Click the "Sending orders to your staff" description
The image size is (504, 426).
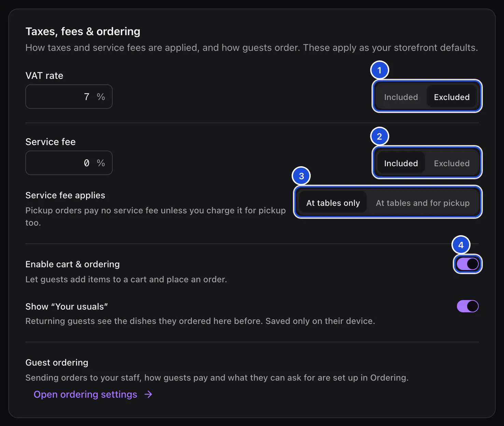[217, 378]
